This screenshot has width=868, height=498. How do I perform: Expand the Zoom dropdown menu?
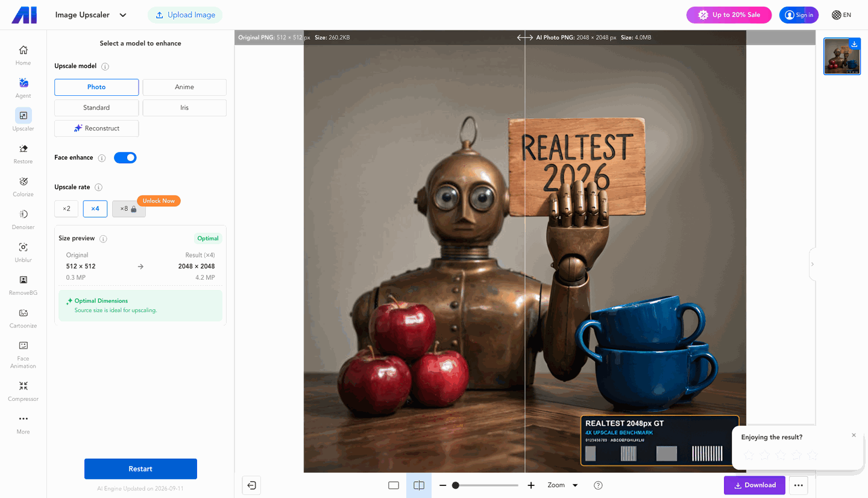[562, 485]
